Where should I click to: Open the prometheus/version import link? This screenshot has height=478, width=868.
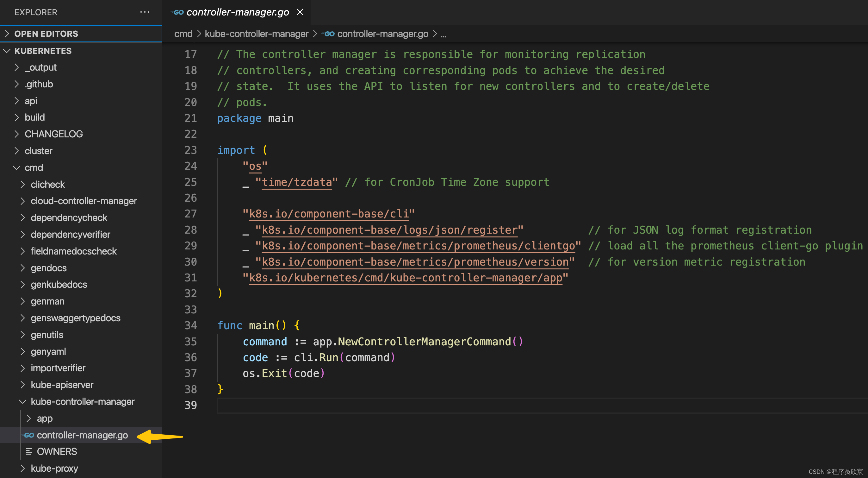coord(415,262)
